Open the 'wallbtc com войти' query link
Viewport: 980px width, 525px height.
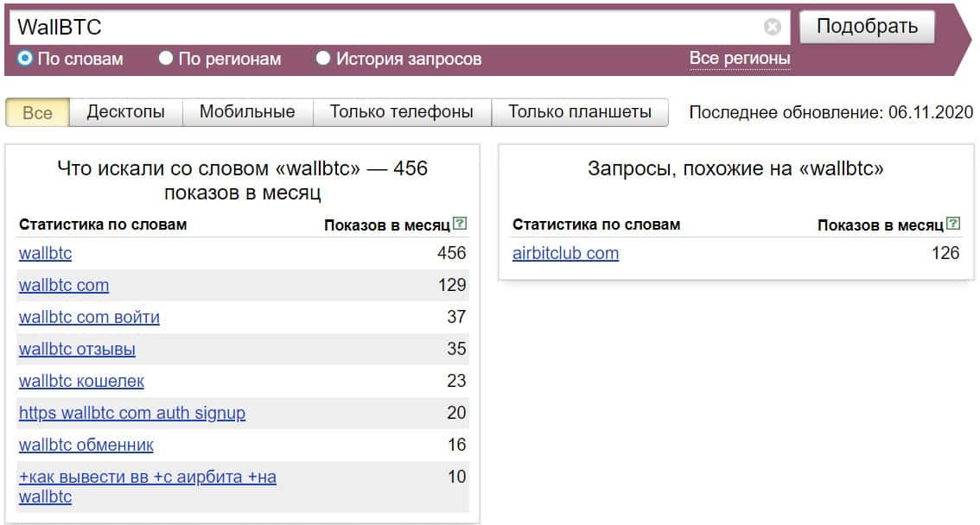click(x=89, y=317)
